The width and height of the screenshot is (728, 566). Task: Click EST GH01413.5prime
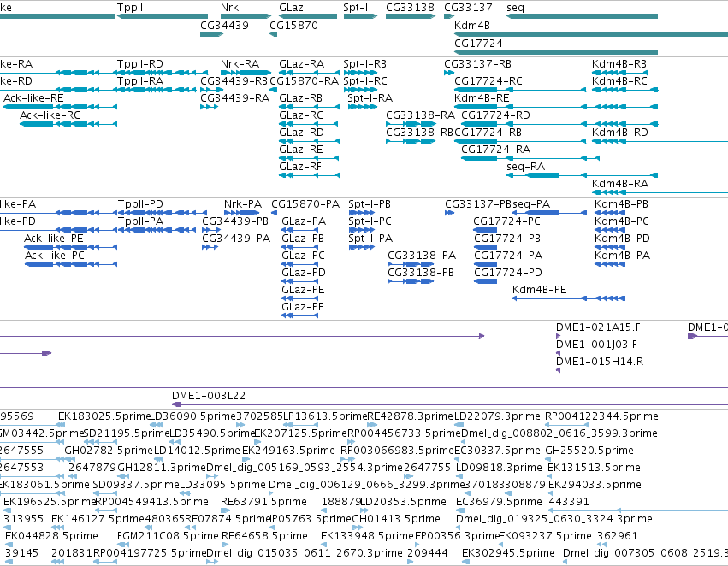coord(396,518)
